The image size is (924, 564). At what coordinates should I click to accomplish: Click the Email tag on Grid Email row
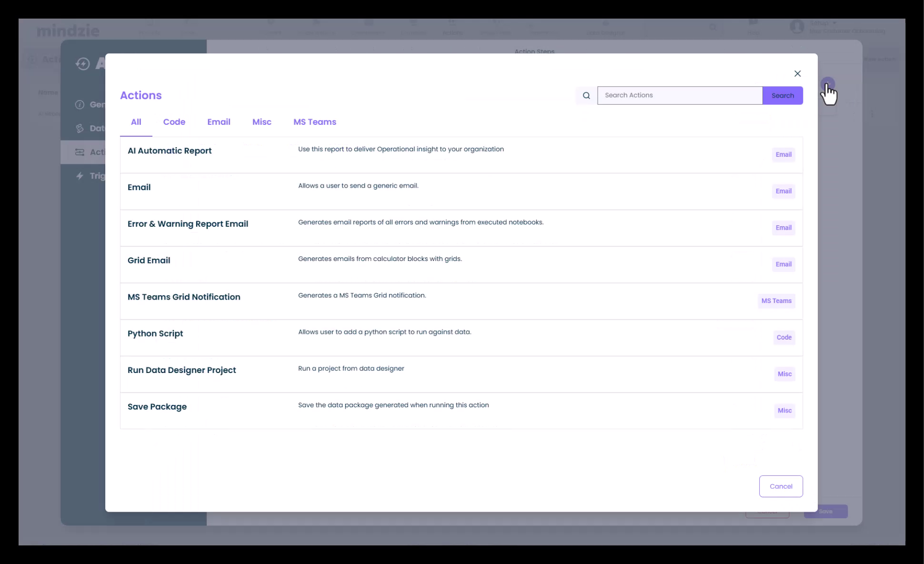pyautogui.click(x=783, y=264)
